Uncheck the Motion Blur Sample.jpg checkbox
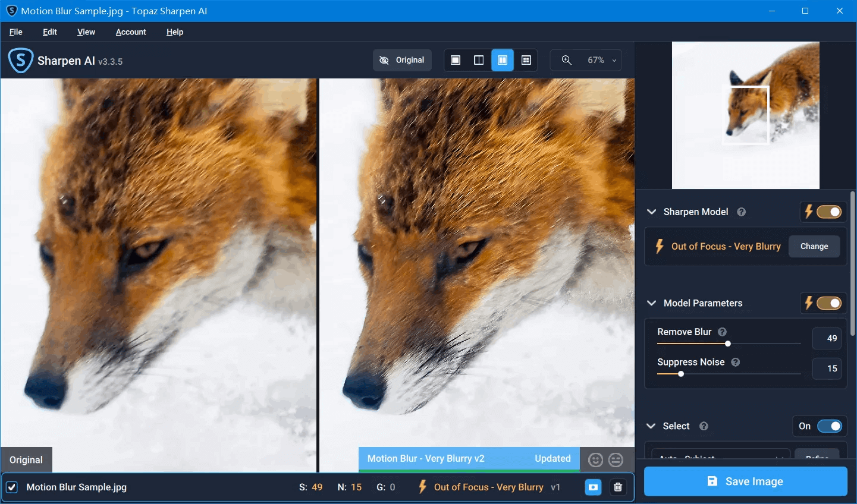 [x=12, y=487]
